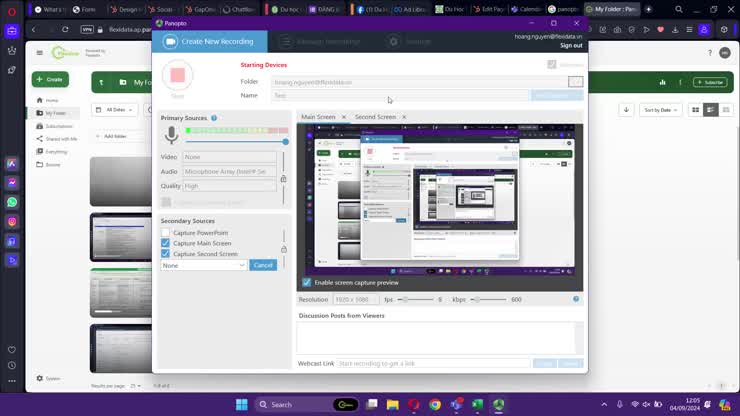Click the folder stats bar chart icon
This screenshot has width=740, height=416.
pyautogui.click(x=662, y=82)
